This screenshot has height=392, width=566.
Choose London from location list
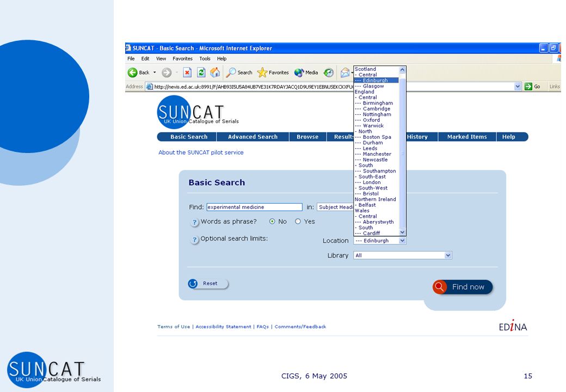click(371, 182)
